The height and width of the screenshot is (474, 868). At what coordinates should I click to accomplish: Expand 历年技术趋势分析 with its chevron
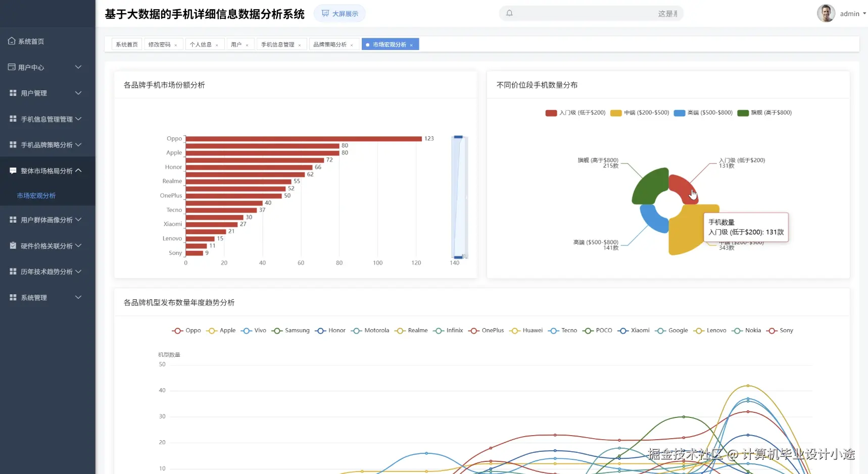click(78, 272)
